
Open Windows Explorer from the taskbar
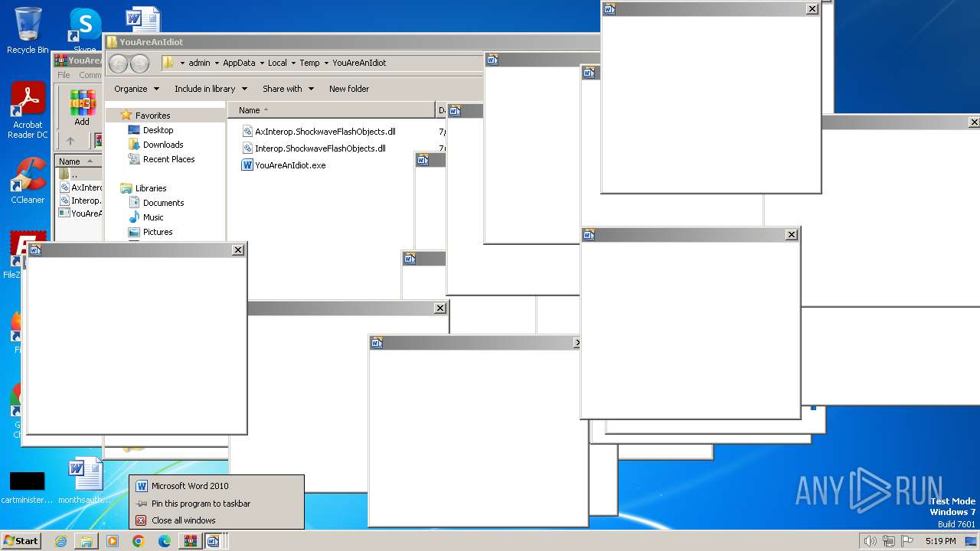[x=87, y=541]
